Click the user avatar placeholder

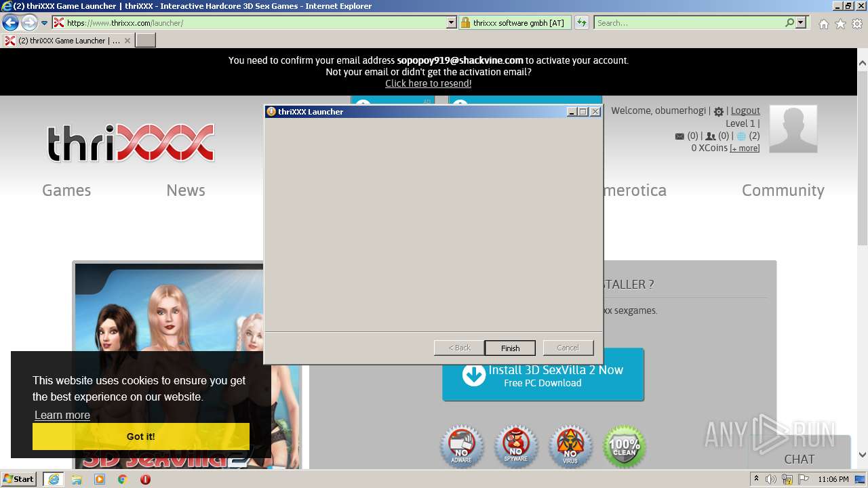[x=793, y=129]
